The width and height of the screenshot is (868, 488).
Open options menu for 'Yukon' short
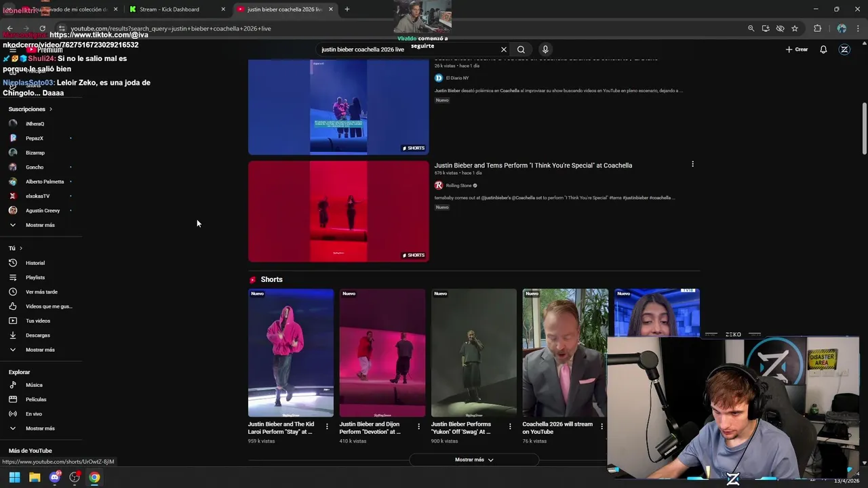tap(510, 426)
